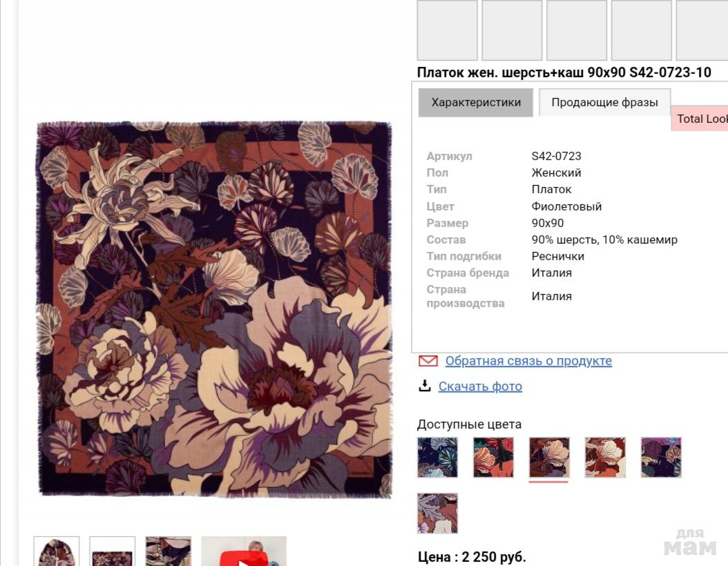This screenshot has width=728, height=566.
Task: Select the orange-cream color swatch
Action: pyautogui.click(x=605, y=458)
